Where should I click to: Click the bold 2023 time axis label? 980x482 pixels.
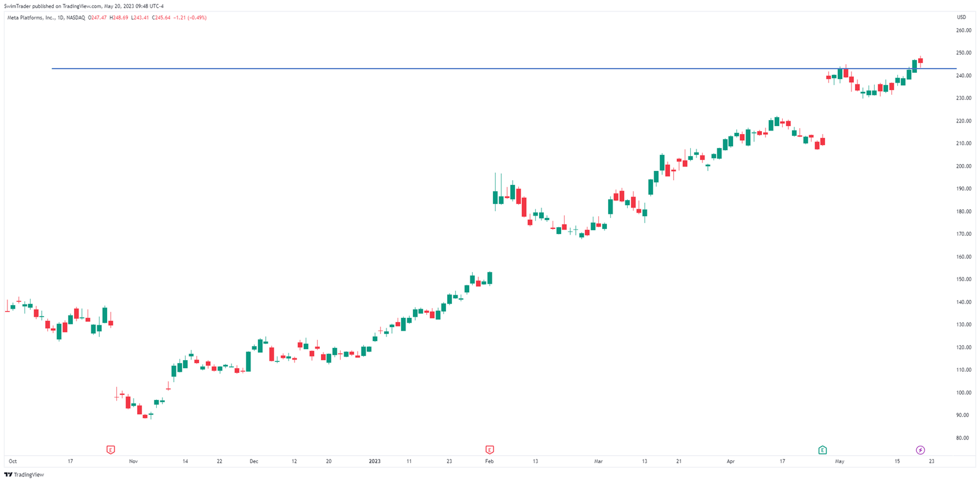click(374, 461)
